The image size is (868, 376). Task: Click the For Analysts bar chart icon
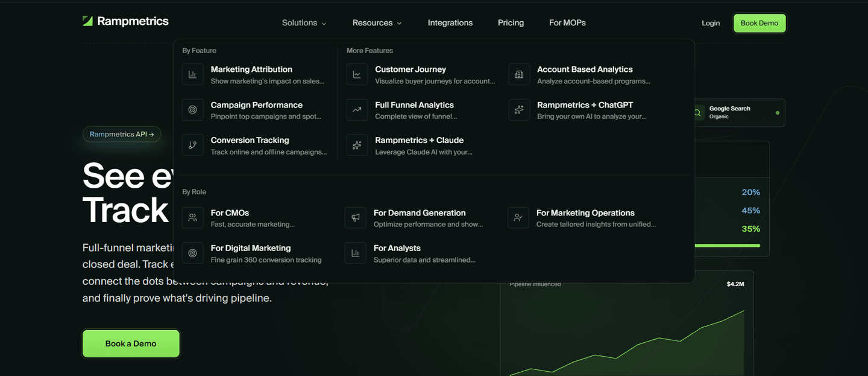click(356, 253)
